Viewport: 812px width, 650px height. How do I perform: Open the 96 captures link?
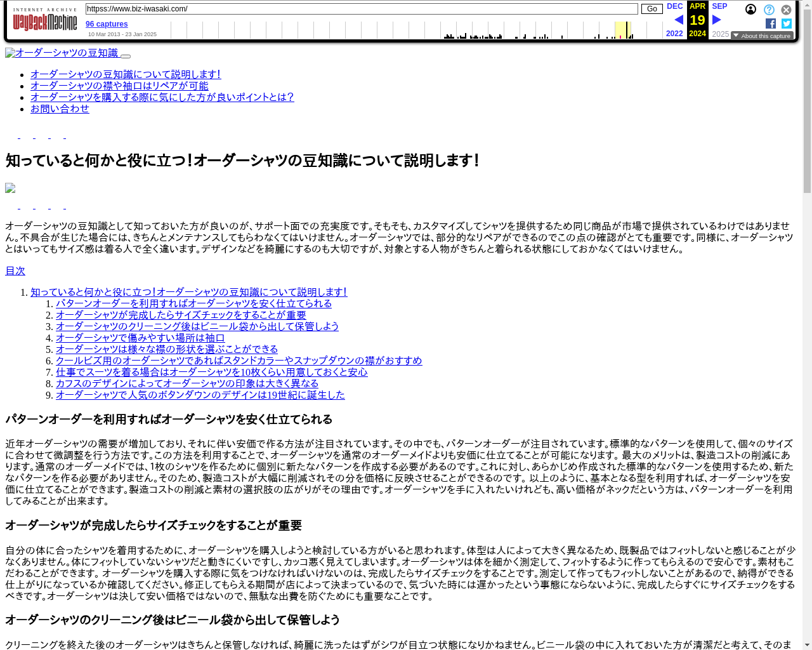(x=107, y=24)
